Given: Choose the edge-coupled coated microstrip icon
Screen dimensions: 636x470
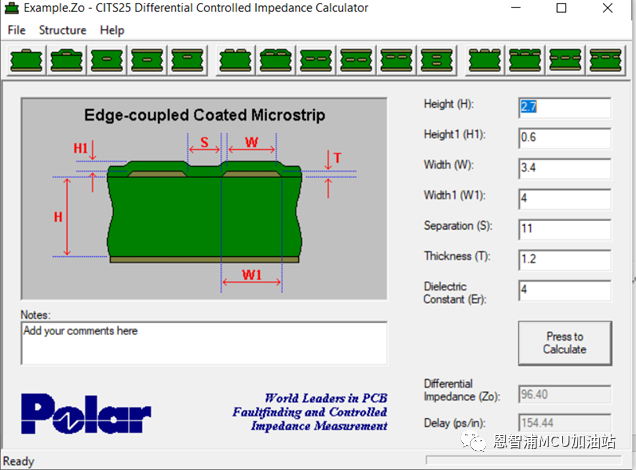Looking at the screenshot, I should [275, 60].
